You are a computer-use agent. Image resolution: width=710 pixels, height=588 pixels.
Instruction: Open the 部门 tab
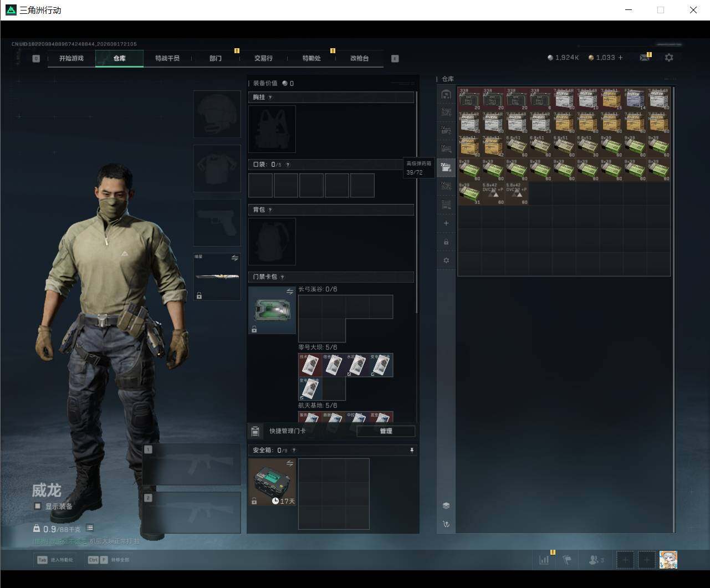tap(216, 58)
